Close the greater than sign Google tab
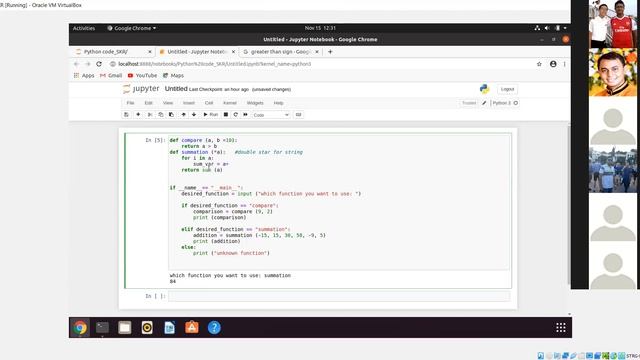640x360 pixels. 317,52
